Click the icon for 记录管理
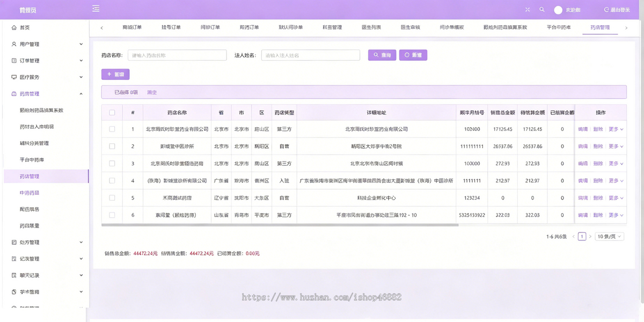 (x=14, y=259)
